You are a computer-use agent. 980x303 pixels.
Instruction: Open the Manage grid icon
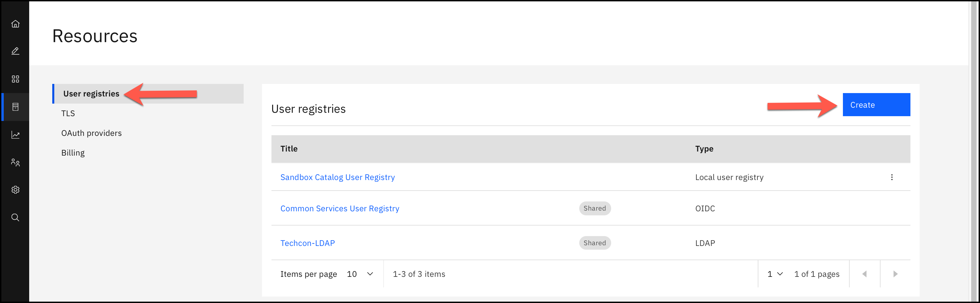(15, 79)
